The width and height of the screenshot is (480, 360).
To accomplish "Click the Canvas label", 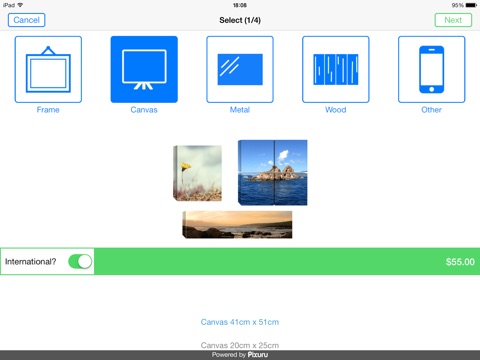I will (144, 110).
